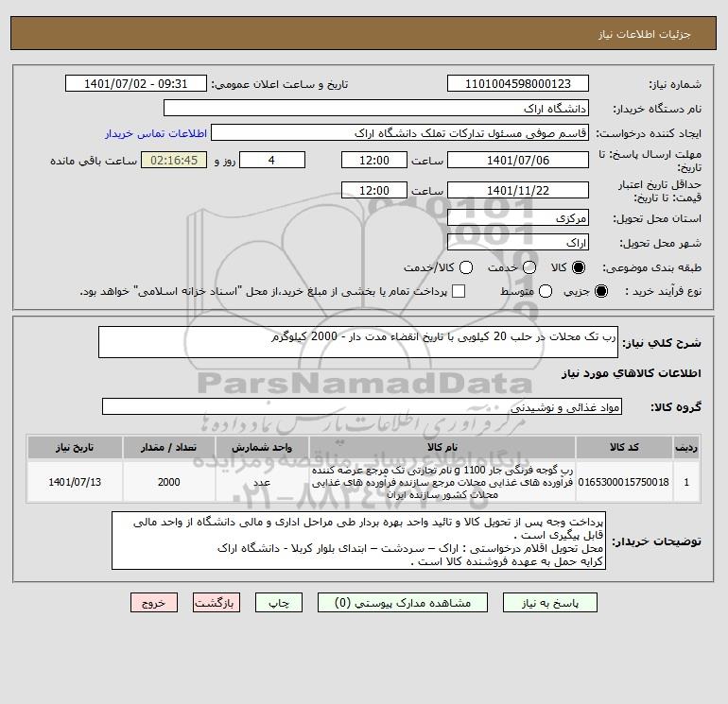This screenshot has width=728, height=704.
Task: Click the اطلاعات کالاهای مورد نیاز heading
Action: click(632, 373)
